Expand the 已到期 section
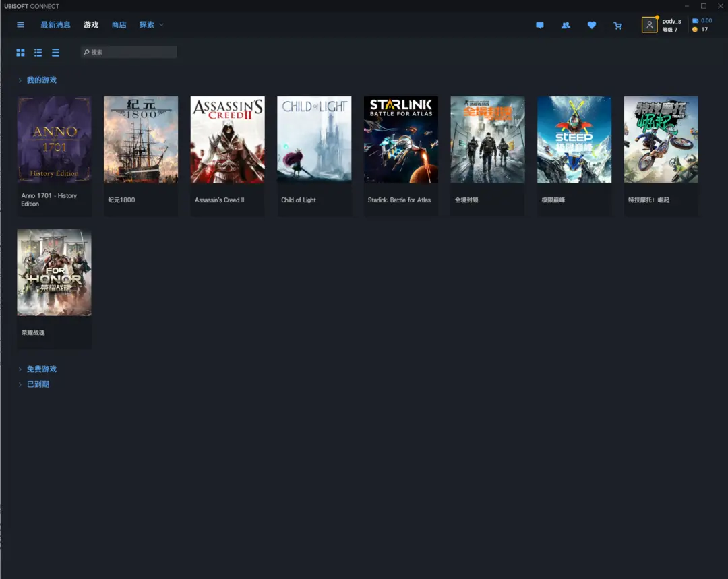The image size is (728, 579). tap(34, 384)
